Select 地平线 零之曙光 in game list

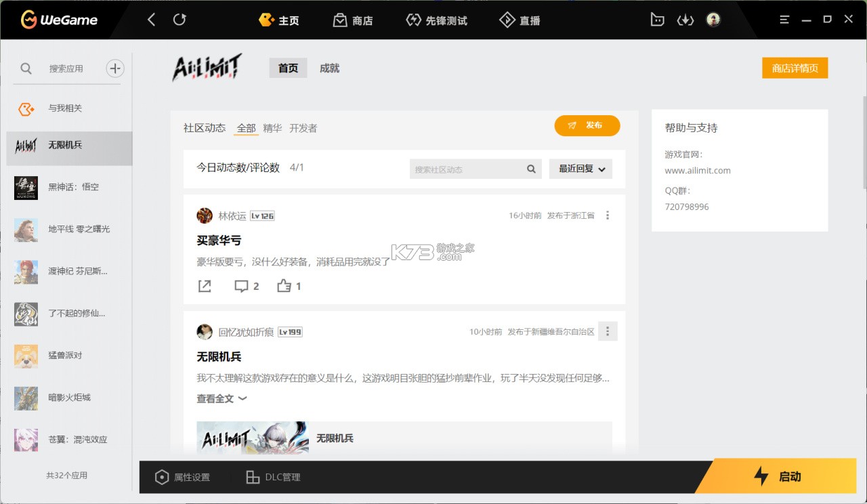click(69, 229)
